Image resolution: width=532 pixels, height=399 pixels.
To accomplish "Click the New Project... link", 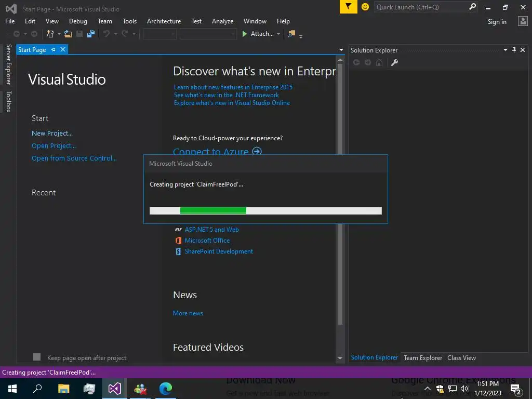I will tap(52, 134).
